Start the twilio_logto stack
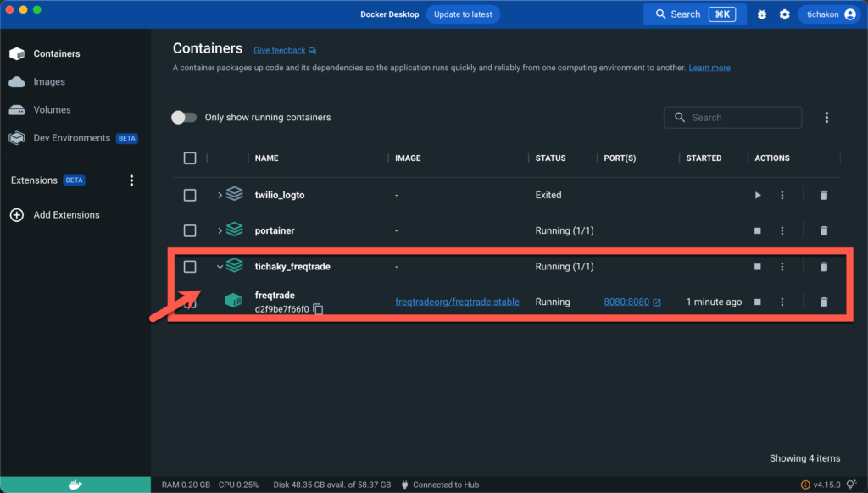 pos(757,196)
